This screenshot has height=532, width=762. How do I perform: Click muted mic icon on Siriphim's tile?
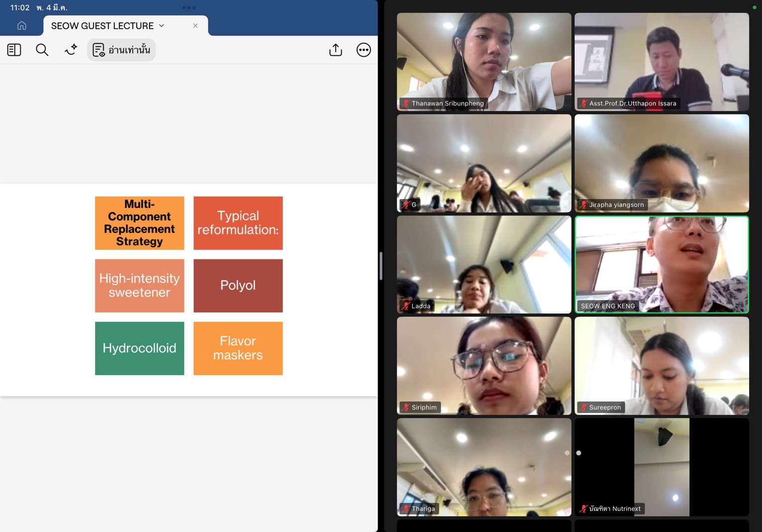tap(406, 408)
